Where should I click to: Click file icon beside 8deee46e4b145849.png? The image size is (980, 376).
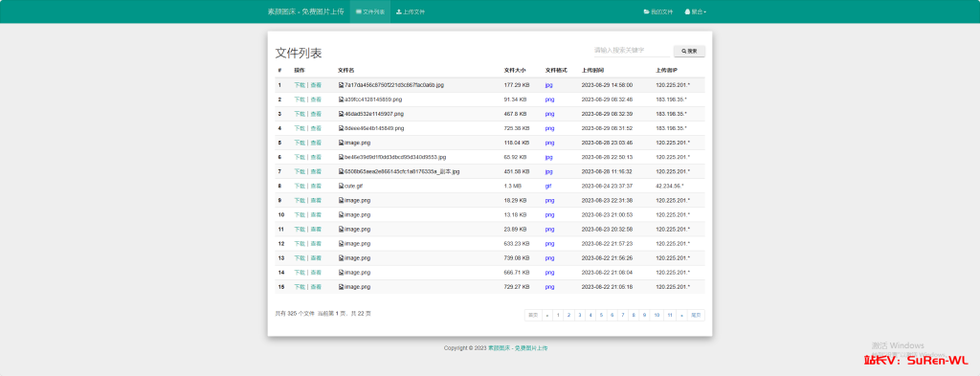click(342, 128)
